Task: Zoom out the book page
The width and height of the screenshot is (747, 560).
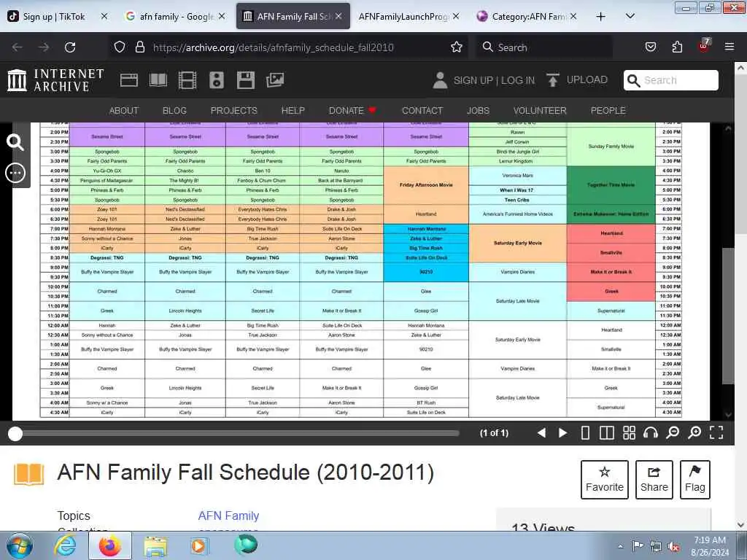Action: click(x=673, y=433)
